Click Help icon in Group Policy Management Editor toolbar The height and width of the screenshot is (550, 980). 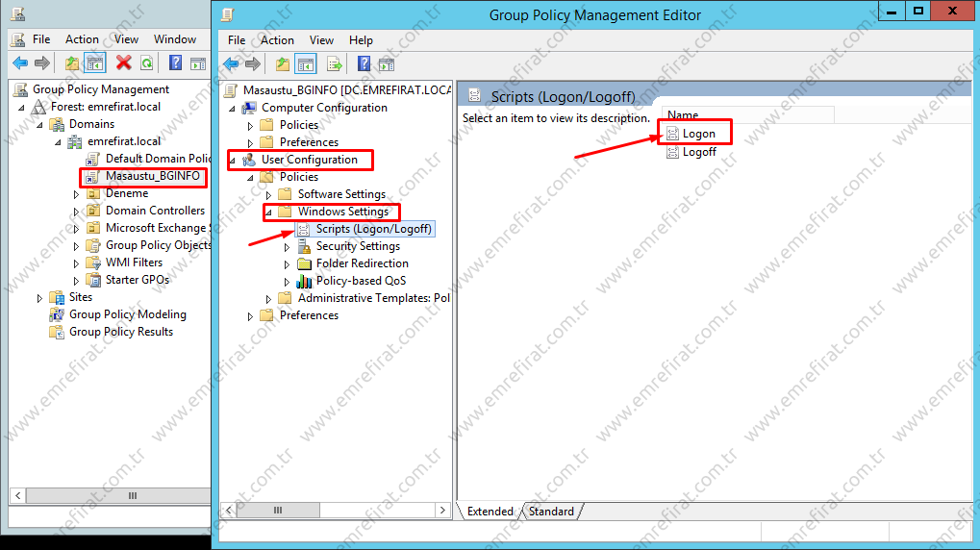[364, 64]
